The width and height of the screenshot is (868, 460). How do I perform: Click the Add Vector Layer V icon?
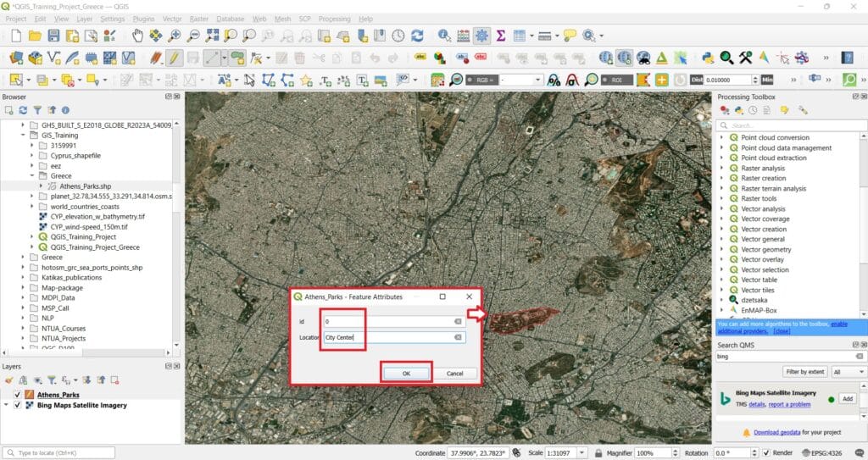click(x=53, y=58)
